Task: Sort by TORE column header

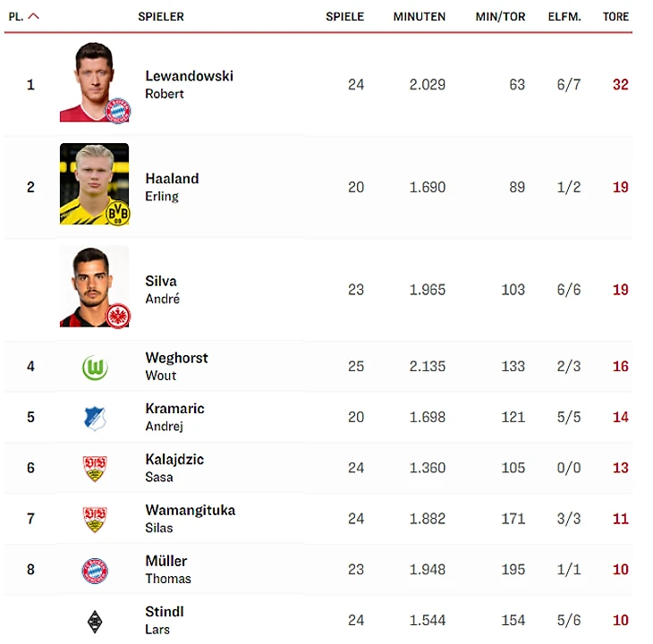Action: tap(615, 16)
